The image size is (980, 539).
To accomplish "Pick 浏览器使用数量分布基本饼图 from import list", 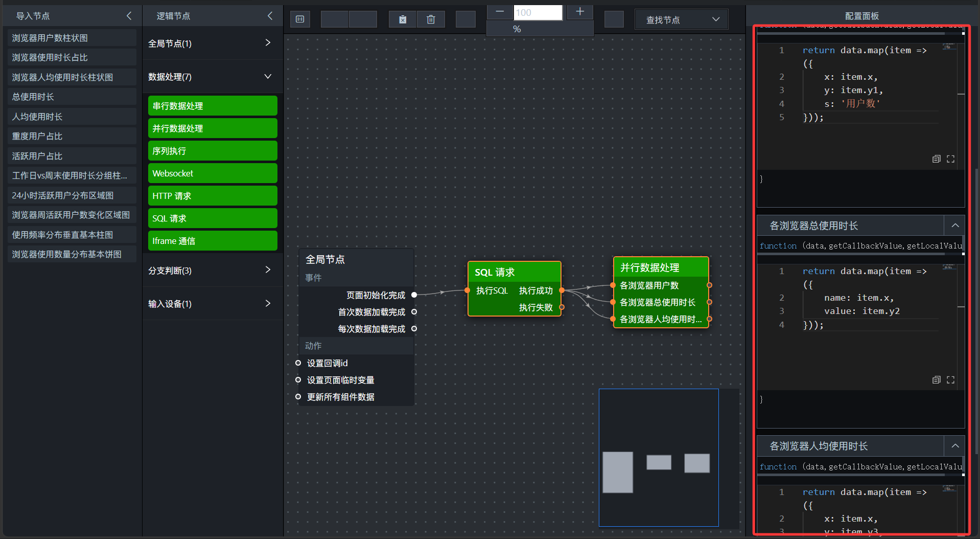I will click(72, 254).
